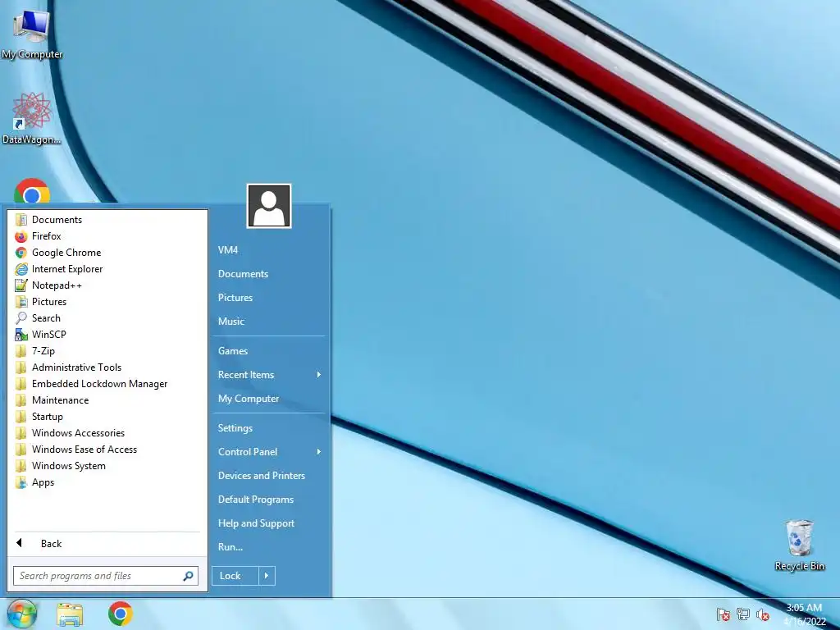The height and width of the screenshot is (630, 840).
Task: Click the Pictures icon in programs list
Action: pyautogui.click(x=21, y=302)
